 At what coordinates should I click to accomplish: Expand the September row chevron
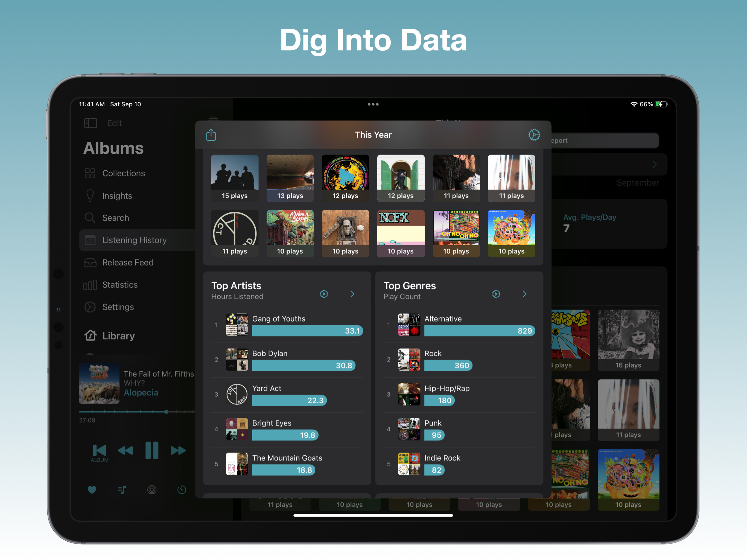655,165
